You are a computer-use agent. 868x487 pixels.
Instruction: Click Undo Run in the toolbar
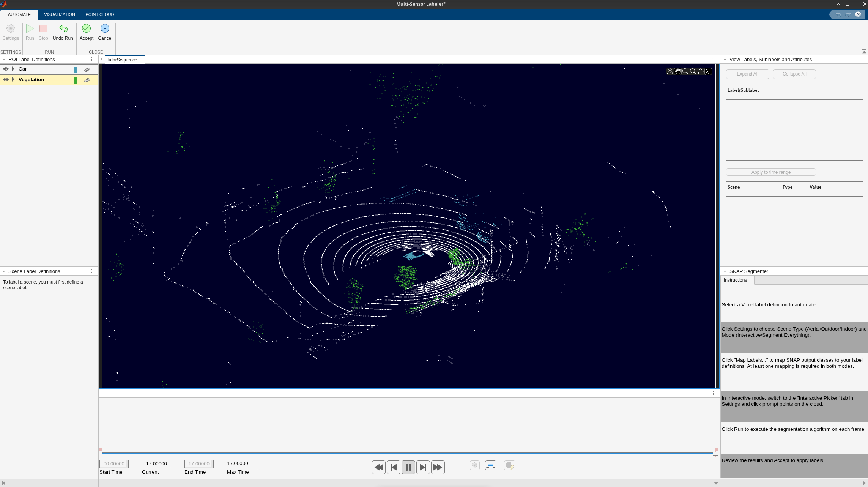(x=63, y=32)
